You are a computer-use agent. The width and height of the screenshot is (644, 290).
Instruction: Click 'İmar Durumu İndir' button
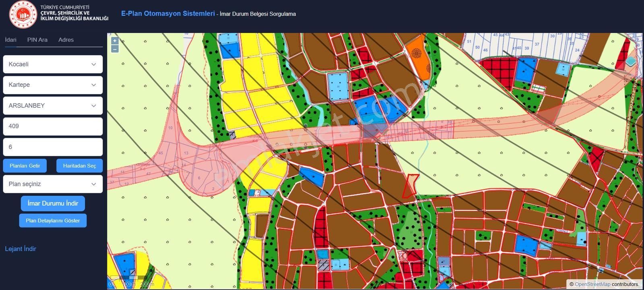53,203
